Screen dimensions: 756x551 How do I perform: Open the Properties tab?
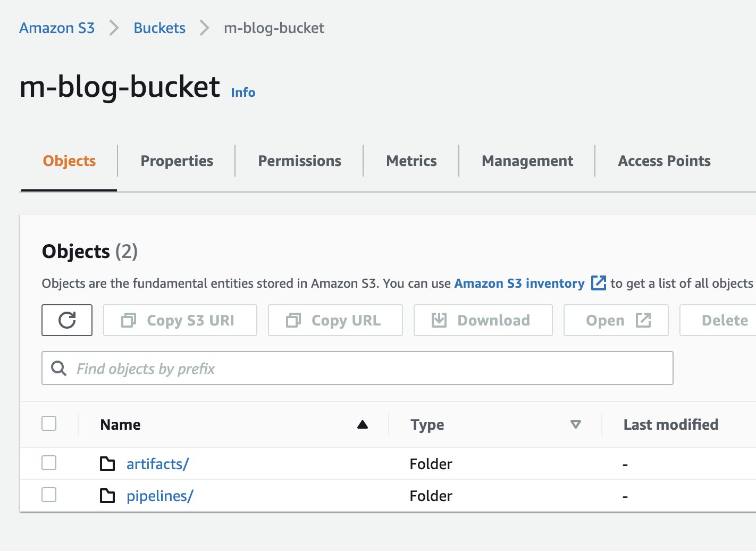(x=177, y=161)
